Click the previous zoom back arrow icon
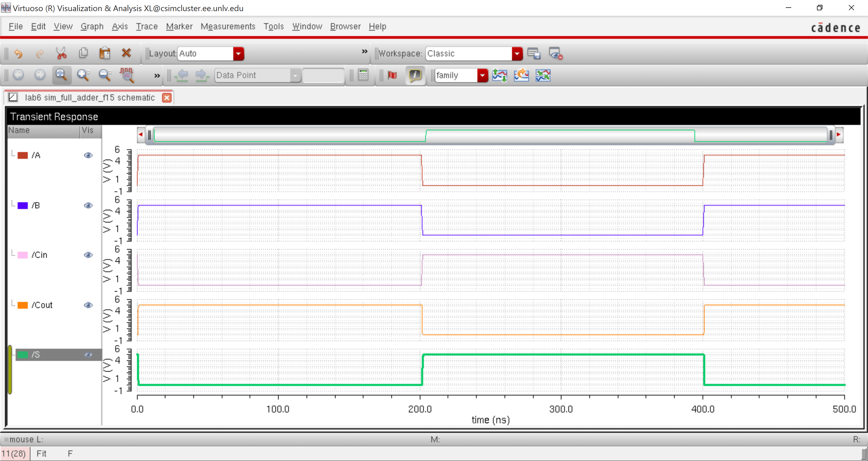This screenshot has height=461, width=868. [18, 75]
